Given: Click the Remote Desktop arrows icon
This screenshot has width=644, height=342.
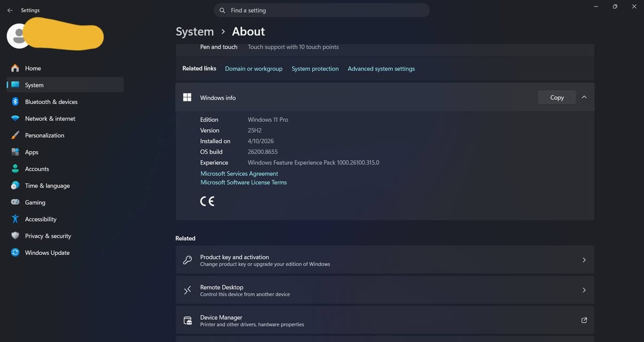Looking at the screenshot, I should coord(187,290).
